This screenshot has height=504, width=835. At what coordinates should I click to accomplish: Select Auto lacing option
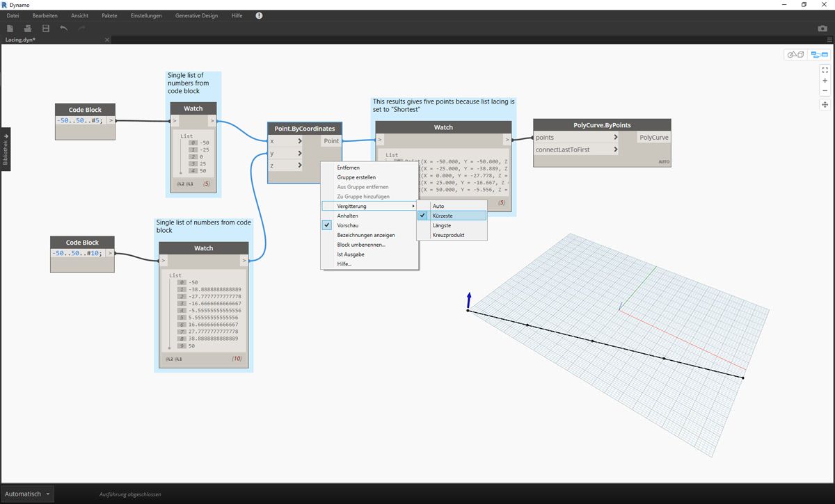(452, 206)
